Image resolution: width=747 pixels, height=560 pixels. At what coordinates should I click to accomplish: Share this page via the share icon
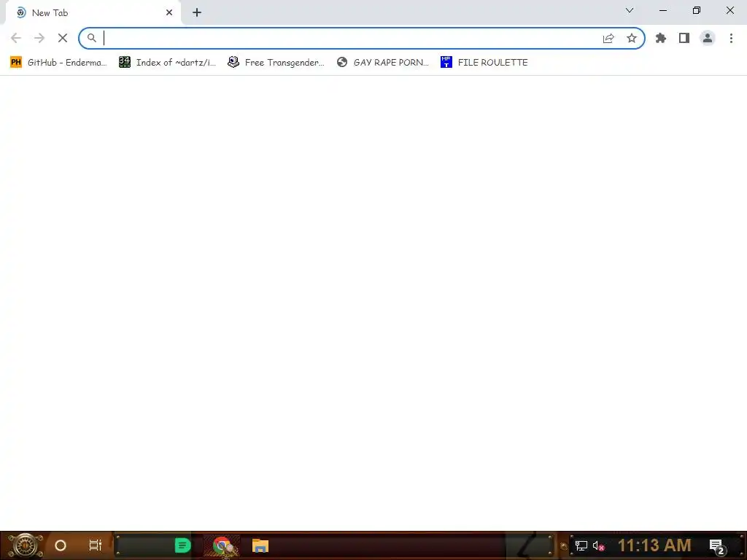pyautogui.click(x=608, y=38)
